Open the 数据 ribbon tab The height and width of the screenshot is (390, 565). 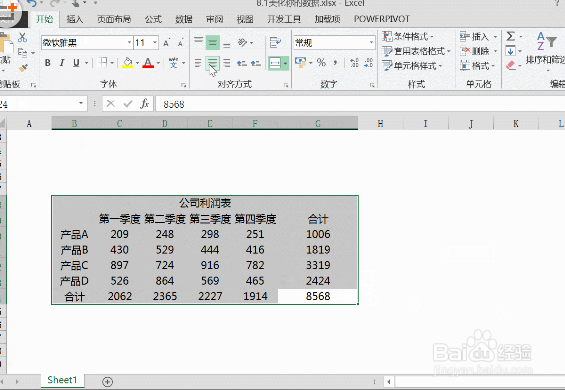[x=184, y=19]
